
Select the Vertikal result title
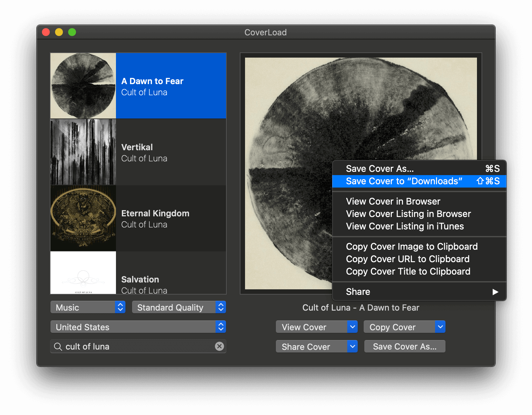[x=137, y=147]
